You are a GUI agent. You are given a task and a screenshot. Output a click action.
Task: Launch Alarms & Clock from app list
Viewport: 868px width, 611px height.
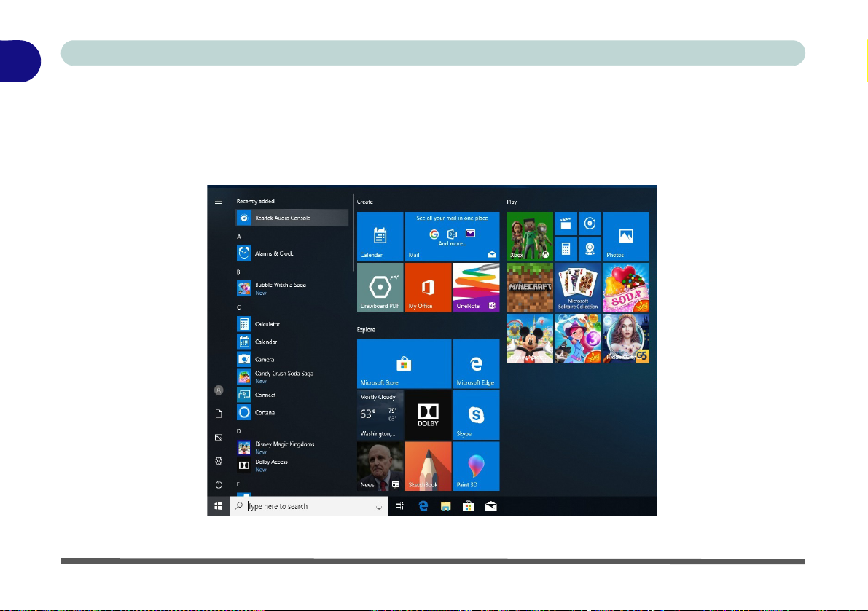point(292,253)
